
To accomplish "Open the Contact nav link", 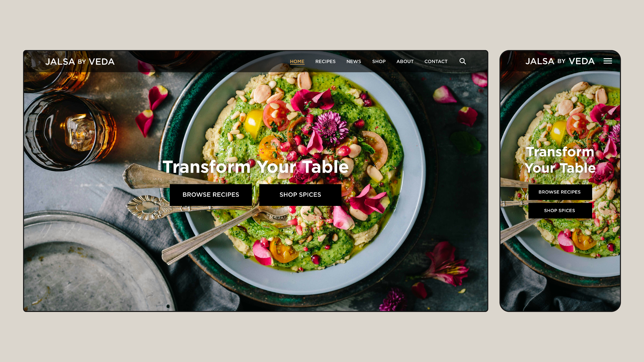I will pyautogui.click(x=436, y=62).
